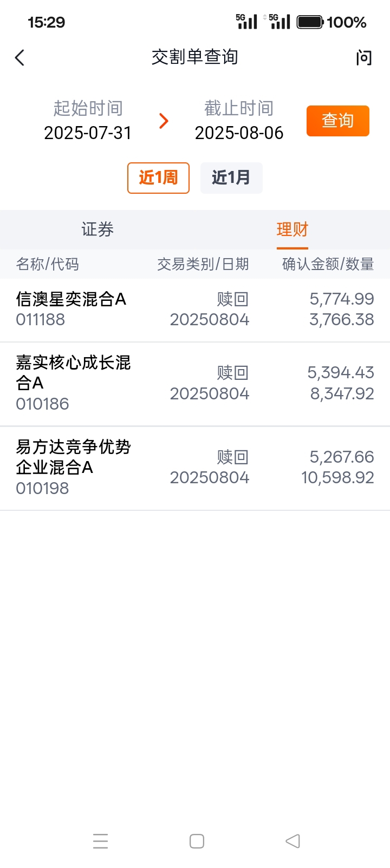This screenshot has width=390, height=868.
Task: Open 嘉实核心成长混合A redemption record
Action: click(x=195, y=384)
